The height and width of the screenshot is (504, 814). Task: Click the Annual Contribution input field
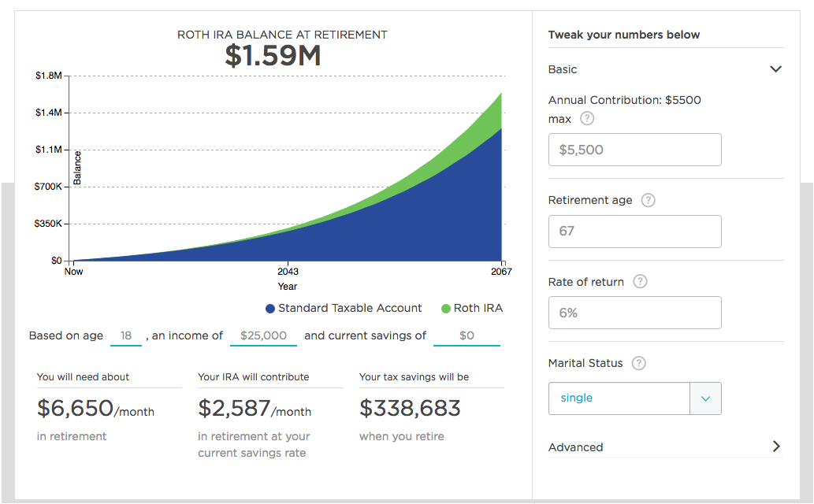click(634, 150)
